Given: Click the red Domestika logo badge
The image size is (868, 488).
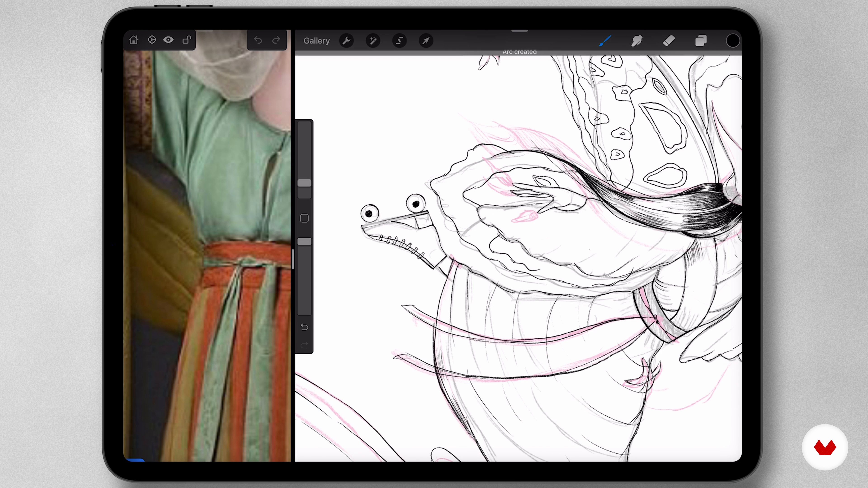Looking at the screenshot, I should pyautogui.click(x=825, y=447).
